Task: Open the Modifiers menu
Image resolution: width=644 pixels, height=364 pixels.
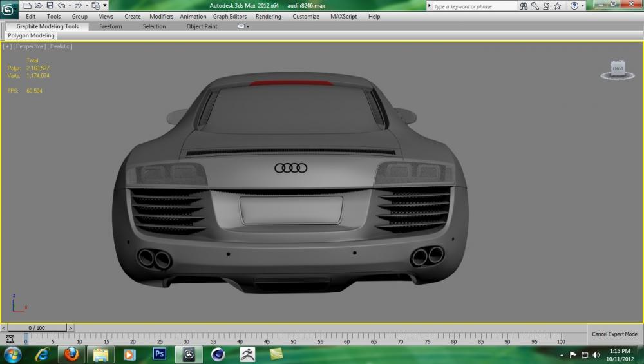Action: [161, 17]
